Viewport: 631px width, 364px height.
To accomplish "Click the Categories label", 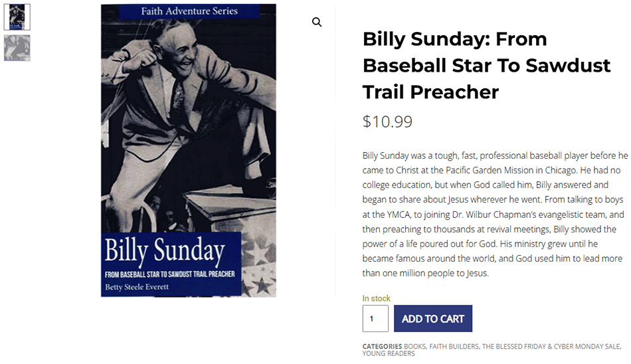I will [x=382, y=346].
